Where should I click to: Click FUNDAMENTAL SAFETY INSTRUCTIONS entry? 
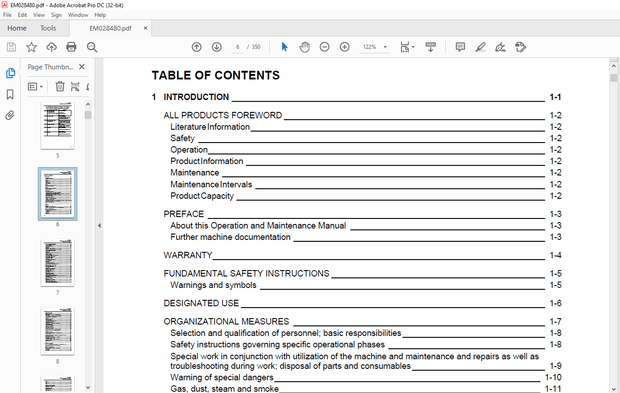(x=246, y=273)
